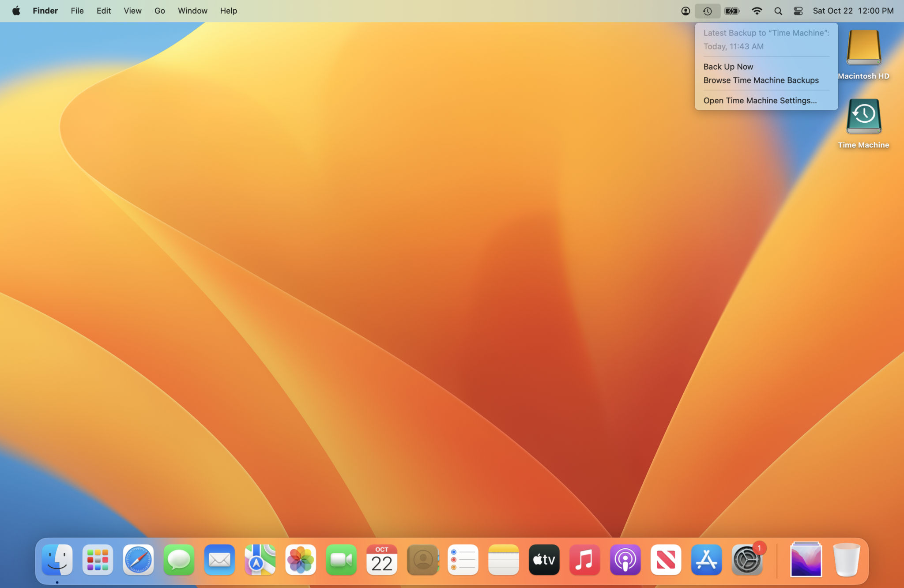Open the View menu
Screen dimensions: 904x588
coord(132,11)
